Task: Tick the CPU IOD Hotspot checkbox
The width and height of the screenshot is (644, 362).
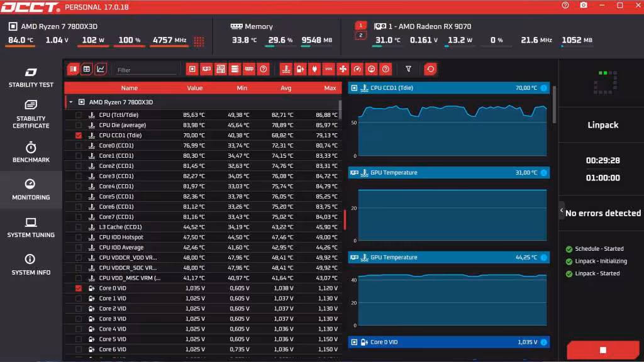Action: [79, 237]
